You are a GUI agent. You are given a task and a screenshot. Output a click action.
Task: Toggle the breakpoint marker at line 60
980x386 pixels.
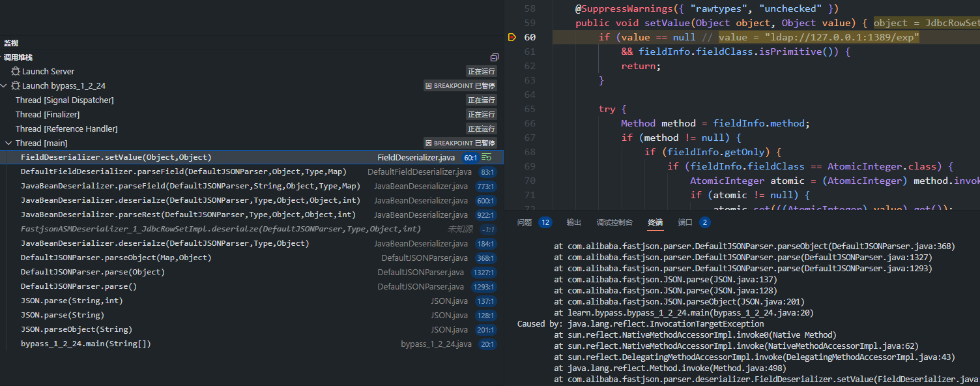512,38
